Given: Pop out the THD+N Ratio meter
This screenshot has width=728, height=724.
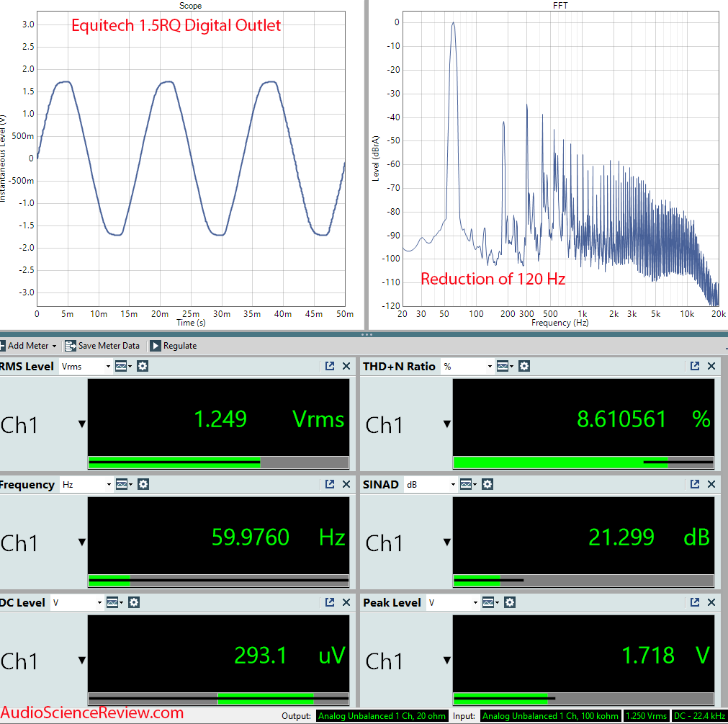Looking at the screenshot, I should [695, 367].
